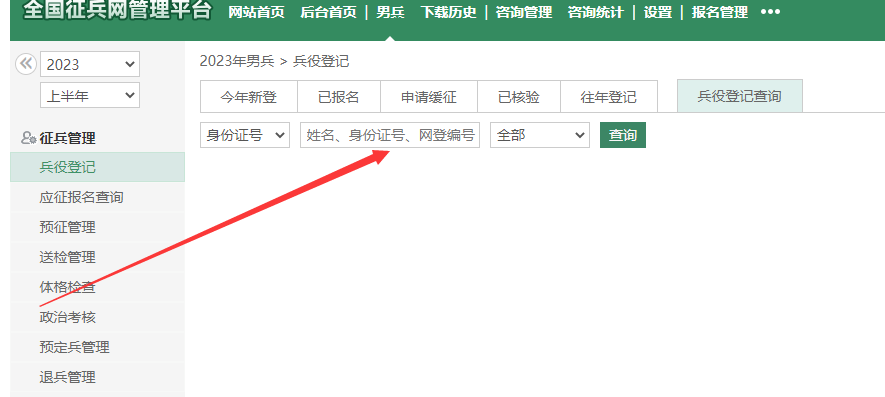Click the 2023年男兵 breadcrumb text
The height and width of the screenshot is (397, 885).
pos(237,61)
